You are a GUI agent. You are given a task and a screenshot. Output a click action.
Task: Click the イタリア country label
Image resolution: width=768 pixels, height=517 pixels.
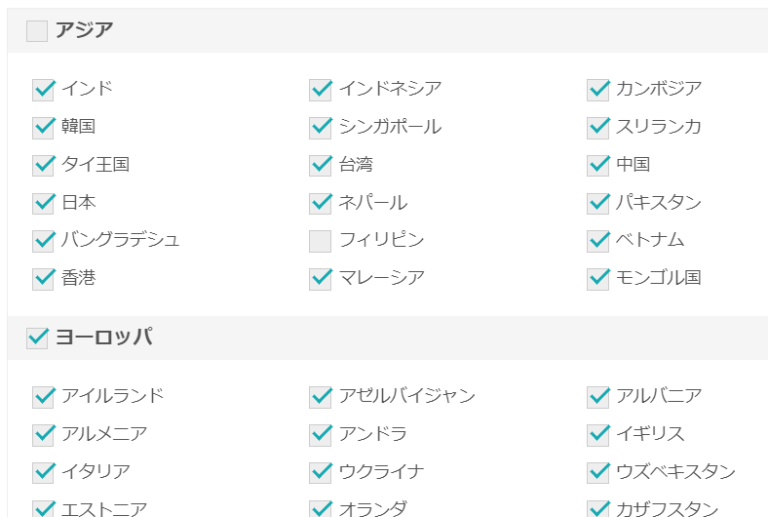95,472
